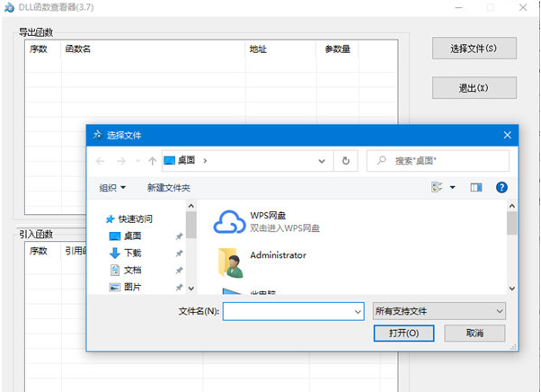541x392 pixels.
Task: Click the 选择文件(S) button in DLL viewer
Action: pos(474,49)
